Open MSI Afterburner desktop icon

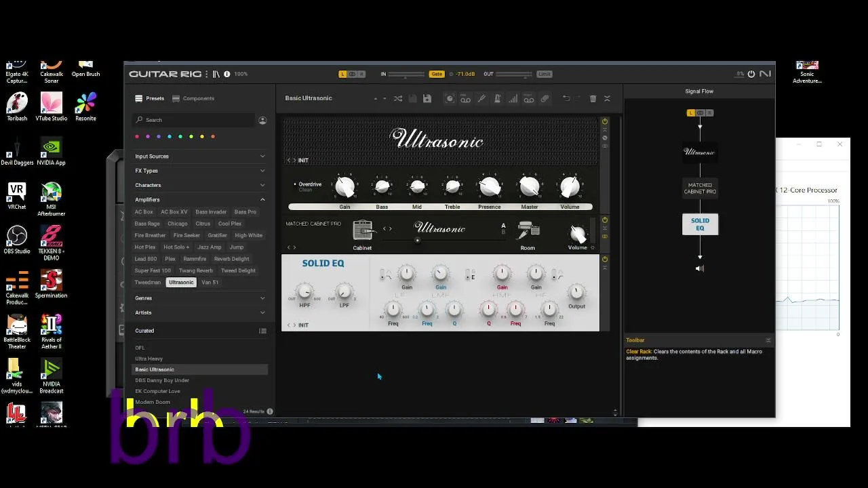(52, 199)
